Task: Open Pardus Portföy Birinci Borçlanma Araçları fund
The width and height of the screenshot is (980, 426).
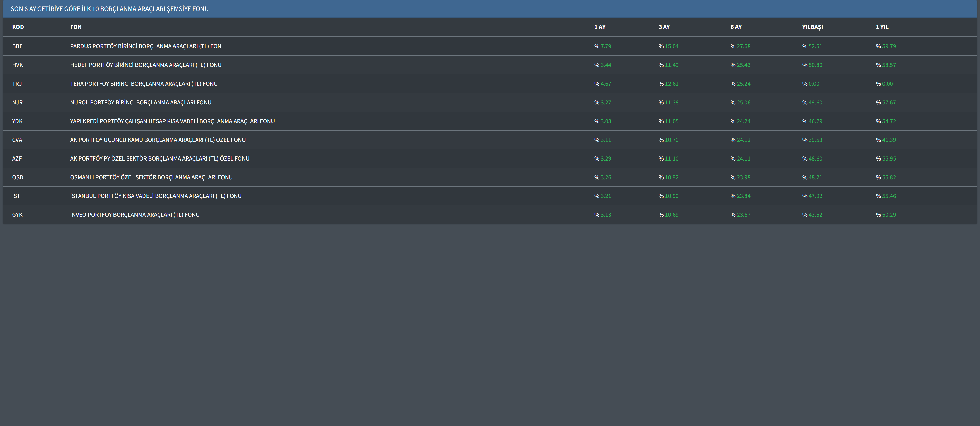Action: click(x=145, y=46)
